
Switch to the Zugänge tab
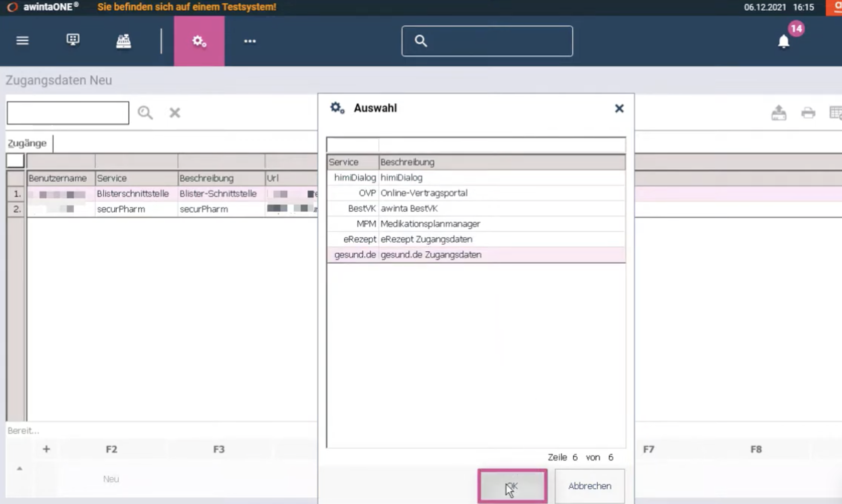pyautogui.click(x=27, y=143)
